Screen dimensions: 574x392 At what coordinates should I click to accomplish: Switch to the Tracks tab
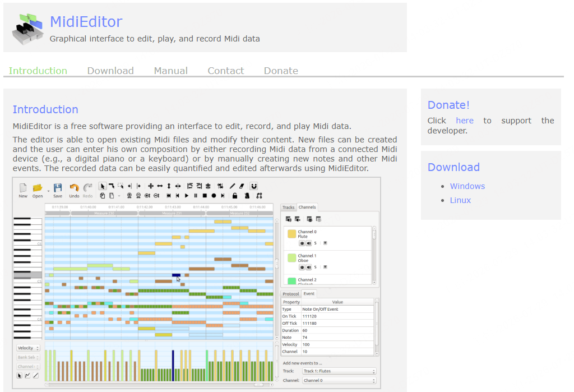tap(289, 207)
